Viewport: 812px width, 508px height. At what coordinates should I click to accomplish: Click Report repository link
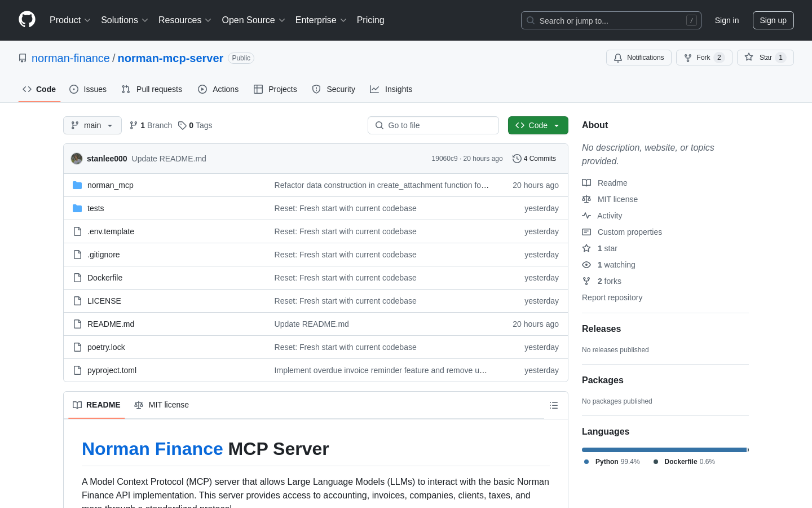[x=612, y=297]
